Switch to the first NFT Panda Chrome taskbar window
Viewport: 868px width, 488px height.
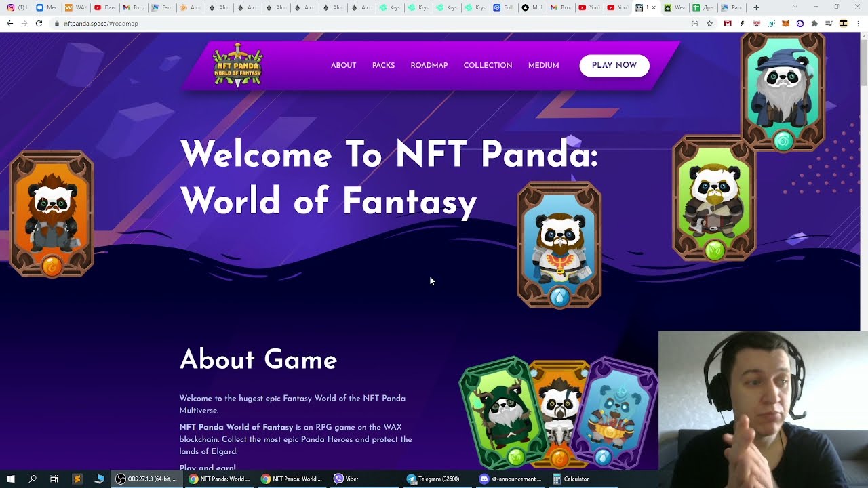pyautogui.click(x=220, y=479)
